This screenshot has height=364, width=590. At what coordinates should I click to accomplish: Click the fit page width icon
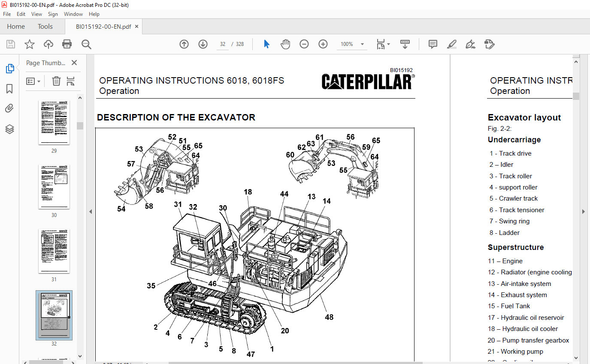coord(380,44)
